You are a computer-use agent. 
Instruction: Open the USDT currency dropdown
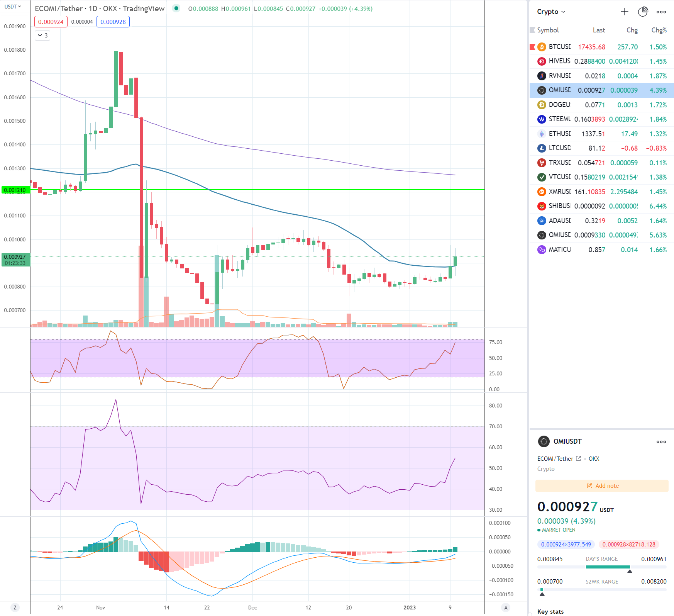coord(13,7)
